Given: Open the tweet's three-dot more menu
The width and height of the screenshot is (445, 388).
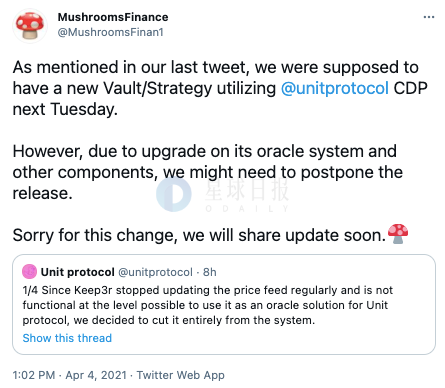Looking at the screenshot, I should [429, 17].
